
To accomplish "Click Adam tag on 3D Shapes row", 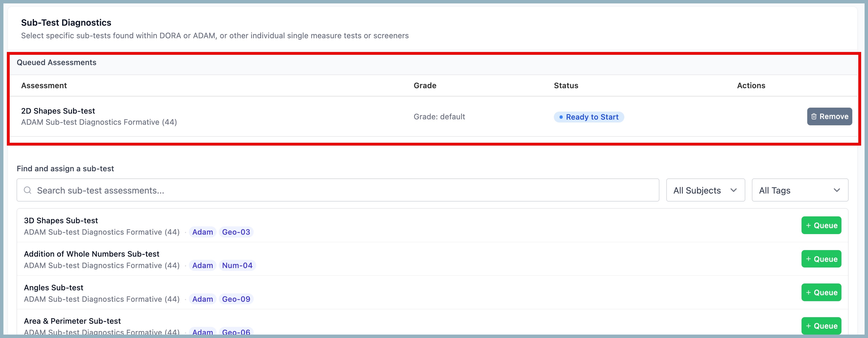I will (x=203, y=232).
